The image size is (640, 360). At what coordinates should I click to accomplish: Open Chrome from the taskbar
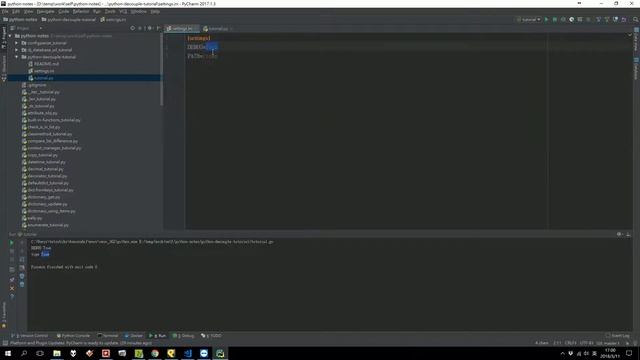click(x=155, y=353)
